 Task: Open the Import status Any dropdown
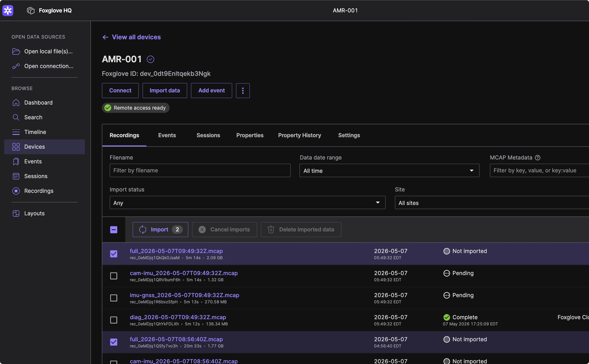(x=248, y=203)
